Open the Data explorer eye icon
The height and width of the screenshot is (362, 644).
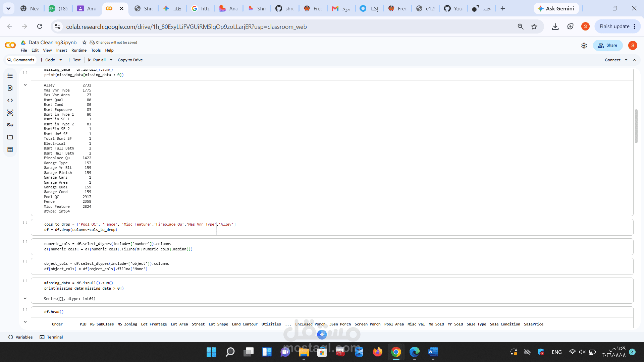coord(10,113)
